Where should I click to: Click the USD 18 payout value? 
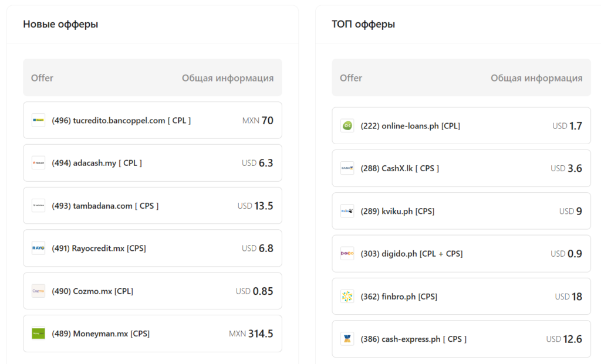[569, 296]
